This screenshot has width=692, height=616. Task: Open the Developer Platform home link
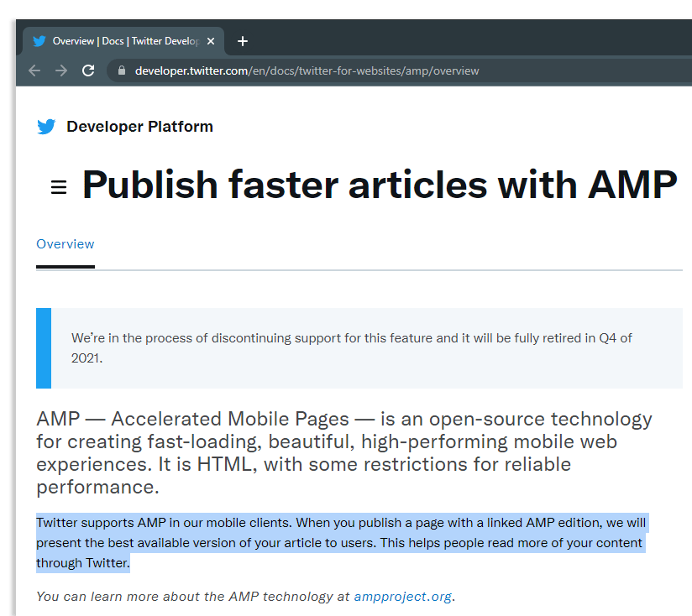pyautogui.click(x=139, y=127)
